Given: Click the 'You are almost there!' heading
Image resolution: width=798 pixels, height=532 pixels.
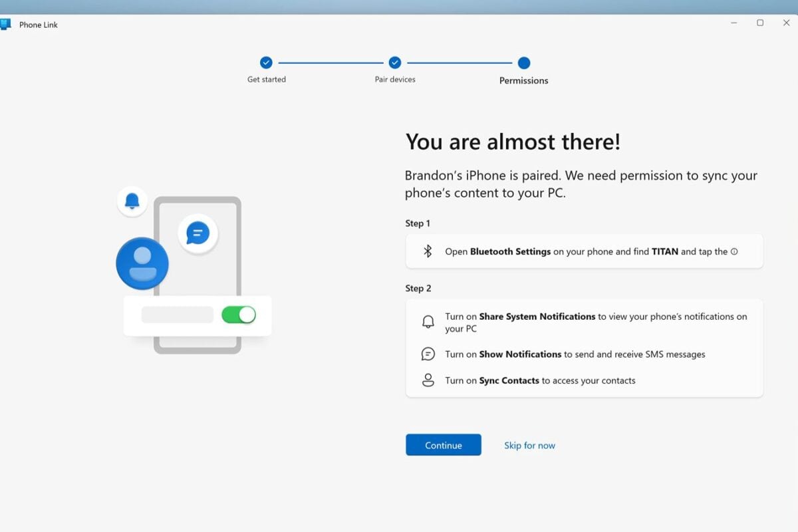Looking at the screenshot, I should [513, 142].
